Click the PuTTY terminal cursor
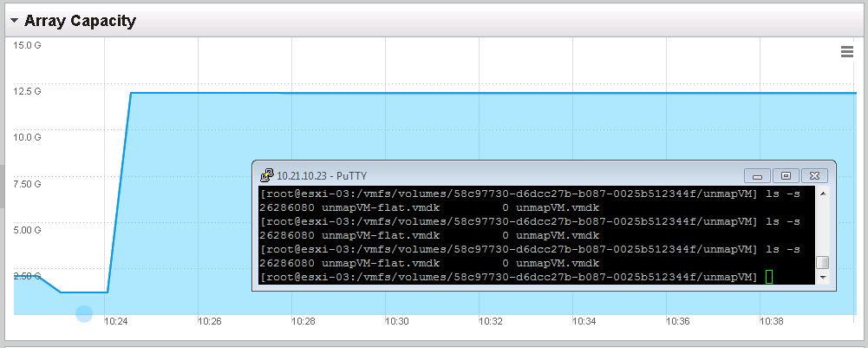The height and width of the screenshot is (348, 868). (x=769, y=277)
